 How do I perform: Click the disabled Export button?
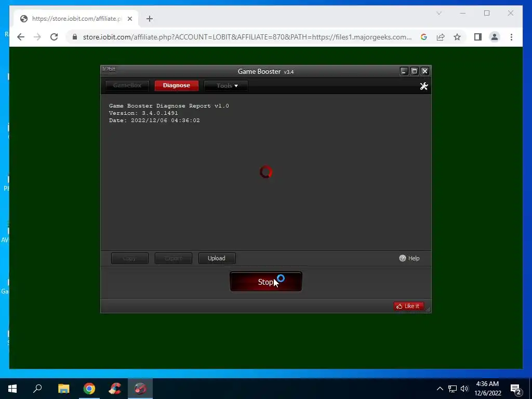point(174,258)
